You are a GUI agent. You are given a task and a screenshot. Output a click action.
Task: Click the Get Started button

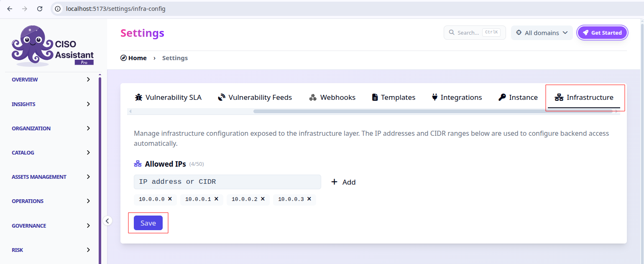coord(602,33)
